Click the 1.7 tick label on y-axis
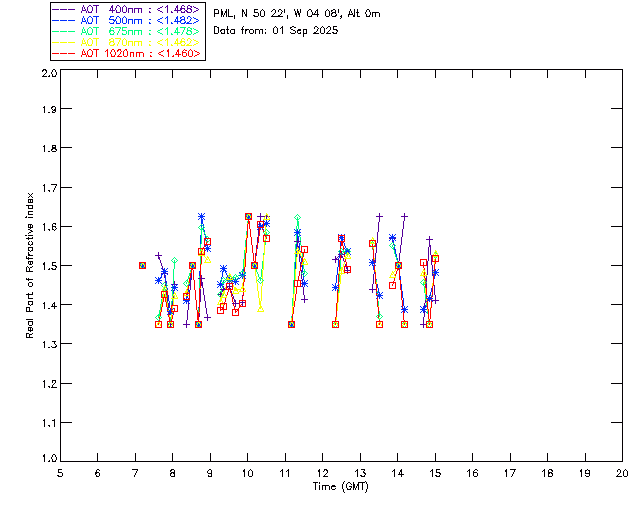Image resolution: width=640 pixels, height=512 pixels. [x=47, y=188]
